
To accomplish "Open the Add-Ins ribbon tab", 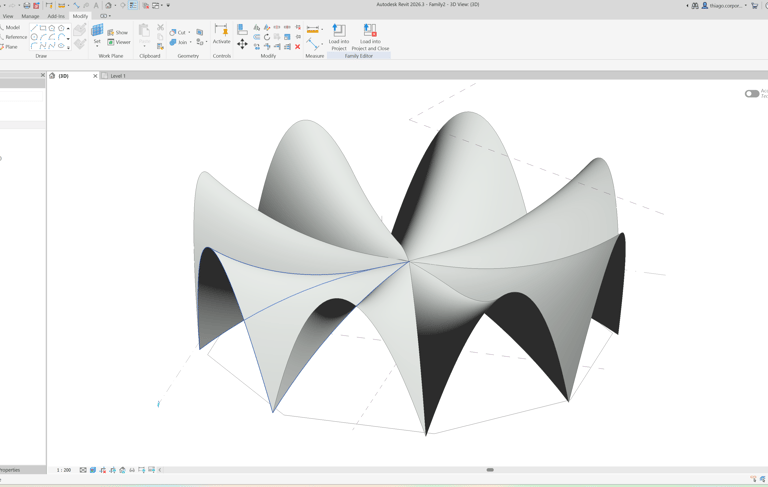I will coord(56,16).
